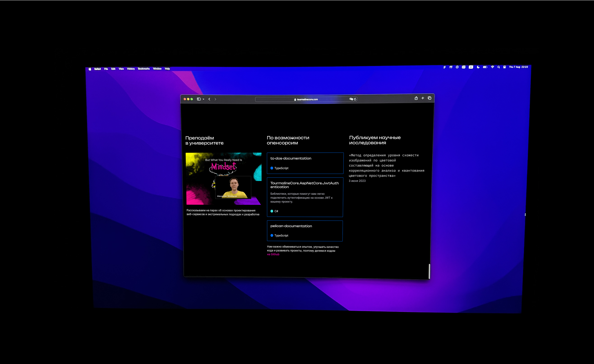Screen dimensions: 594x364
Task: Reload the page with the refresh icon
Action: pyautogui.click(x=355, y=99)
